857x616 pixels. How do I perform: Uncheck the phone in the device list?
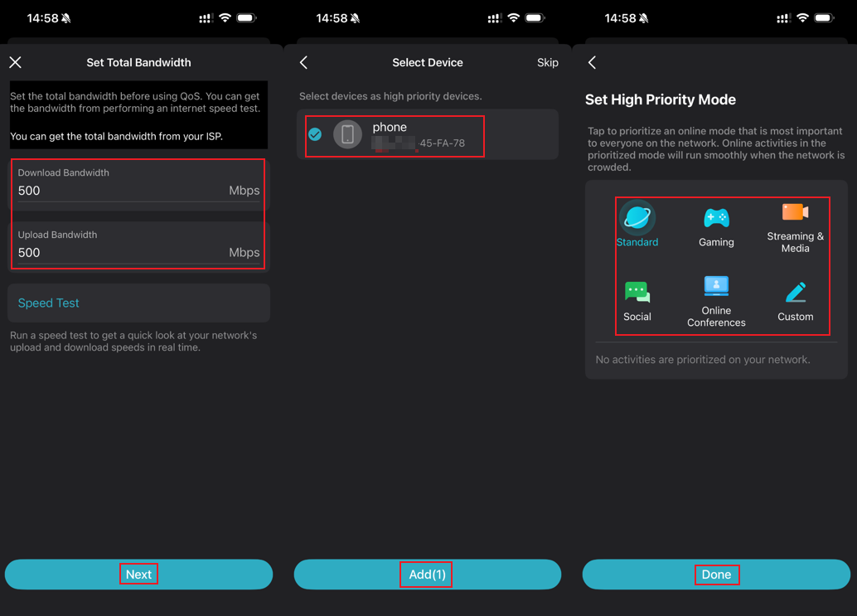(315, 134)
